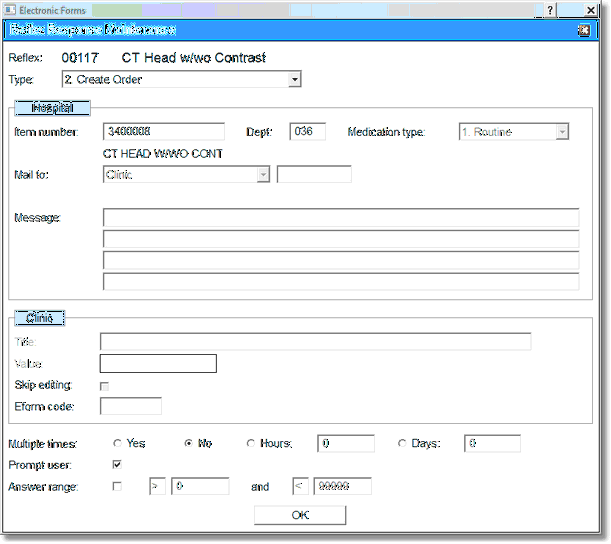Screen dimensions: 611x544
Task: Click the Eform code field
Action: click(x=131, y=406)
